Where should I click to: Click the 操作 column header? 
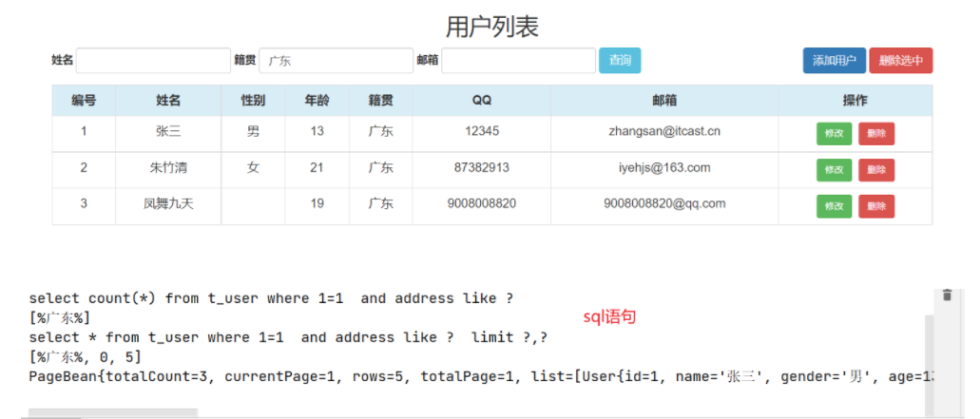tap(855, 101)
